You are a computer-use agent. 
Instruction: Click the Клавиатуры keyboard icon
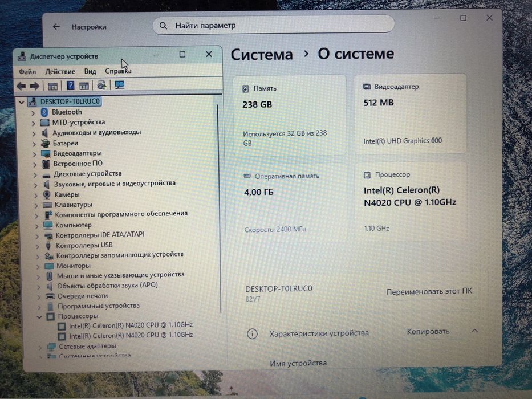tap(47, 205)
